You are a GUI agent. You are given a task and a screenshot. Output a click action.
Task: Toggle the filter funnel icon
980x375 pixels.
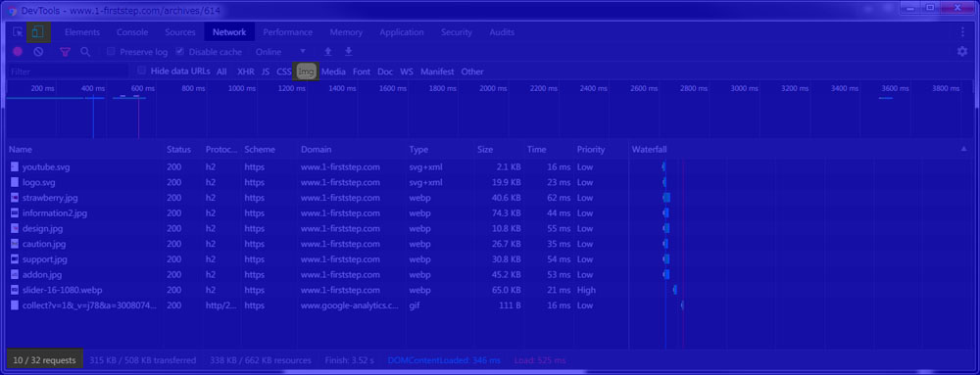coord(65,52)
